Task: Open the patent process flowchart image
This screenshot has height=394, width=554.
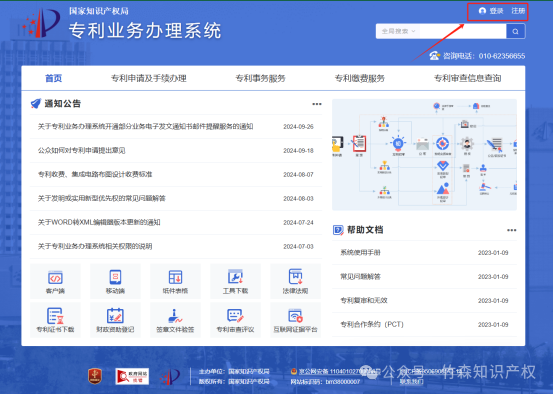Action: coord(424,155)
